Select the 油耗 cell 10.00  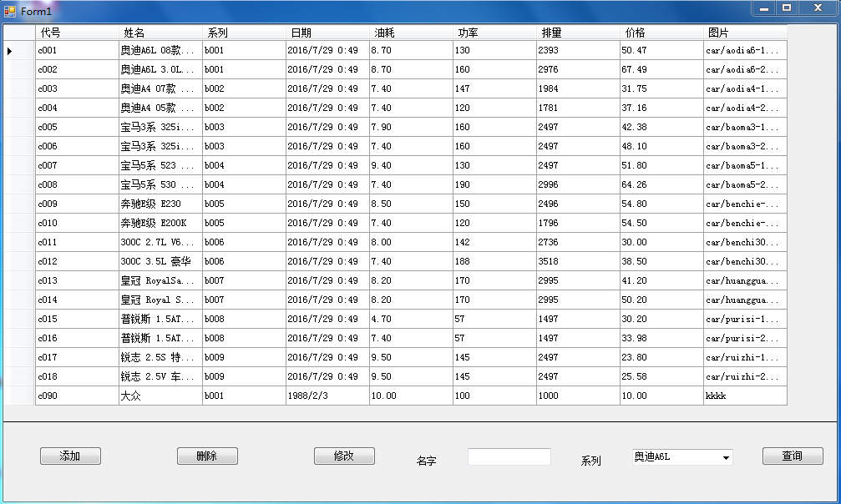coord(412,396)
